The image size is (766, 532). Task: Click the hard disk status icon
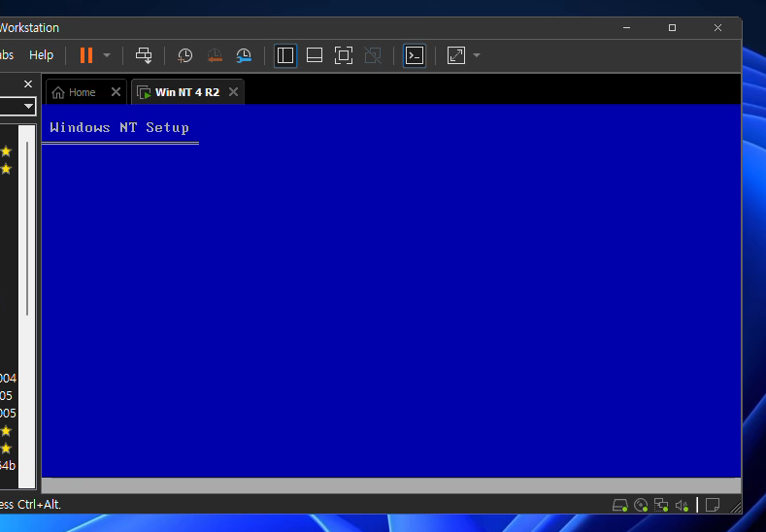tap(620, 505)
